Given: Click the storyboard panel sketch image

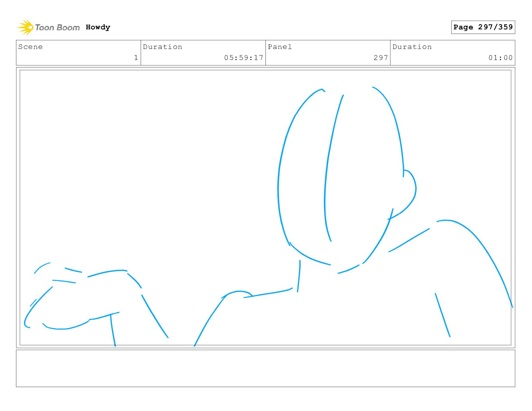Looking at the screenshot, I should (x=265, y=208).
